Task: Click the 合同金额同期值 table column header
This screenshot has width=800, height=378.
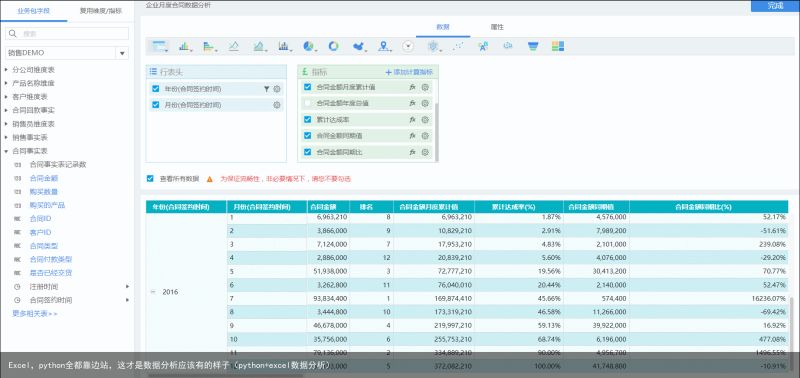Action: tap(596, 207)
